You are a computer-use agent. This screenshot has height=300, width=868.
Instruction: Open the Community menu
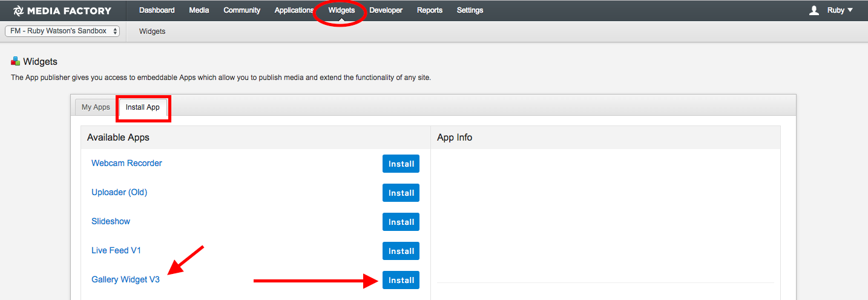click(242, 10)
